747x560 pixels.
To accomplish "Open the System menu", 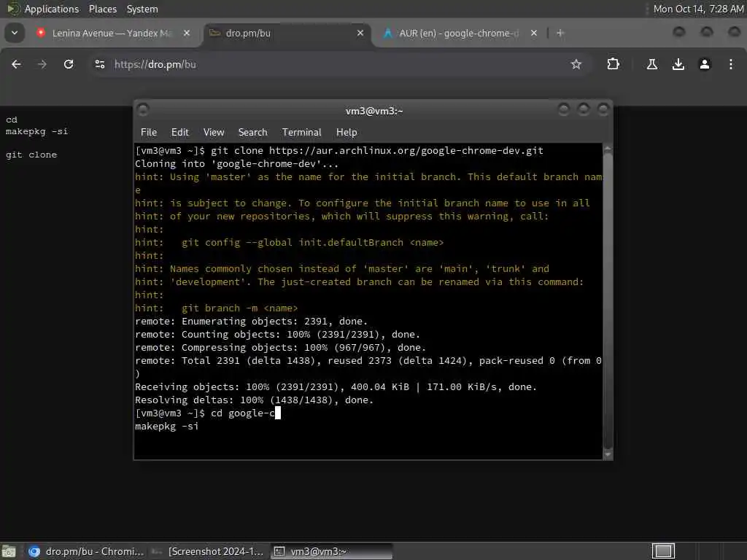I will point(142,9).
